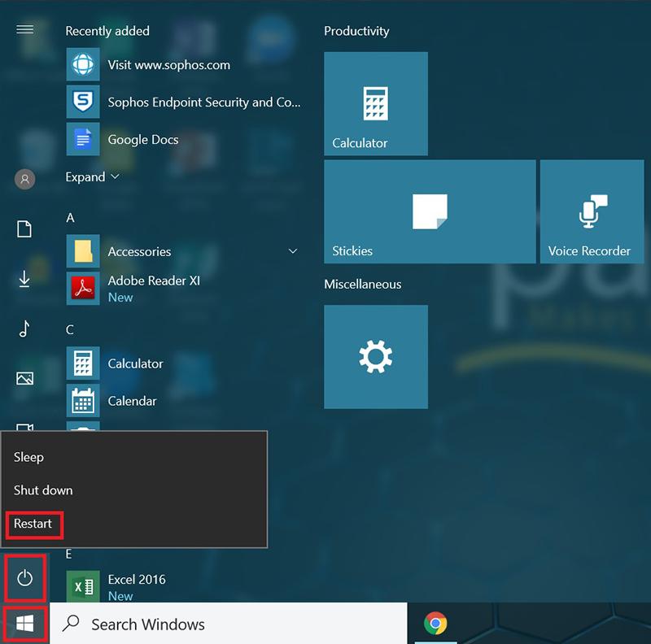Expand the Recently added list
Screen dimensions: 651x644
[x=92, y=177]
